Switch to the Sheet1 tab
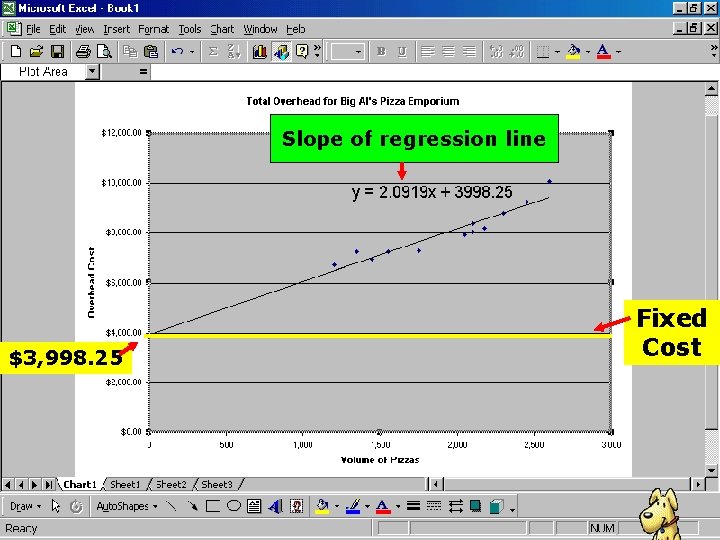Image resolution: width=720 pixels, height=540 pixels. point(125,484)
